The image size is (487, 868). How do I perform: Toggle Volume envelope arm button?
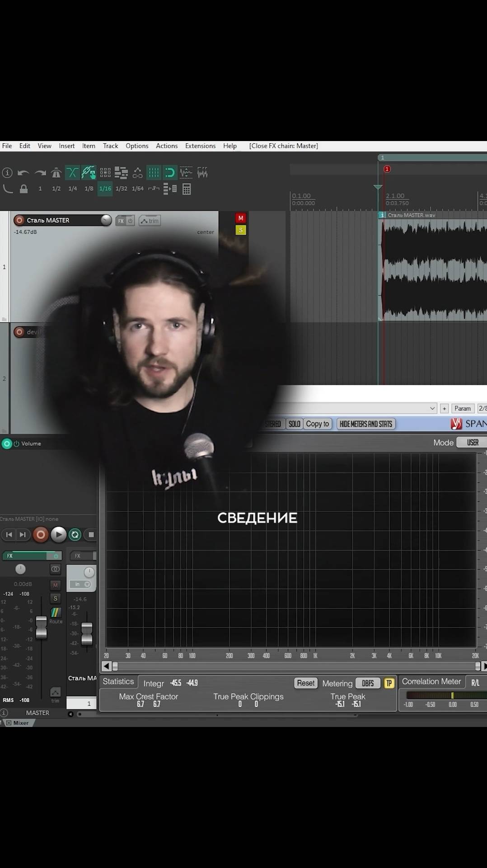point(7,443)
